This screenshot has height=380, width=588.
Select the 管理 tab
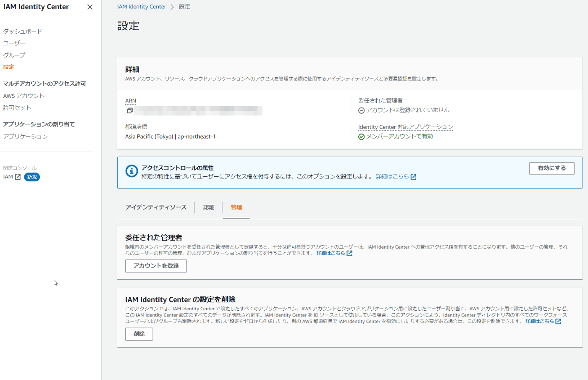click(x=236, y=207)
